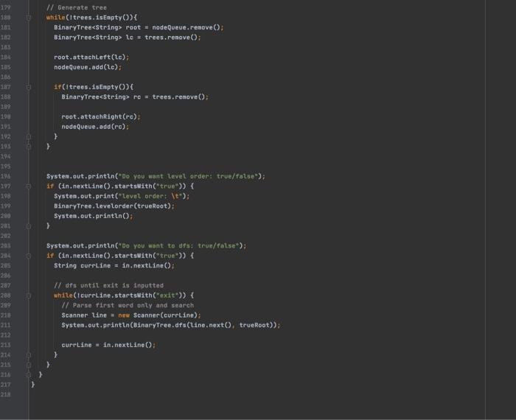Click "root.attachLeft(lc);" line
The width and height of the screenshot is (516, 420).
pos(91,57)
